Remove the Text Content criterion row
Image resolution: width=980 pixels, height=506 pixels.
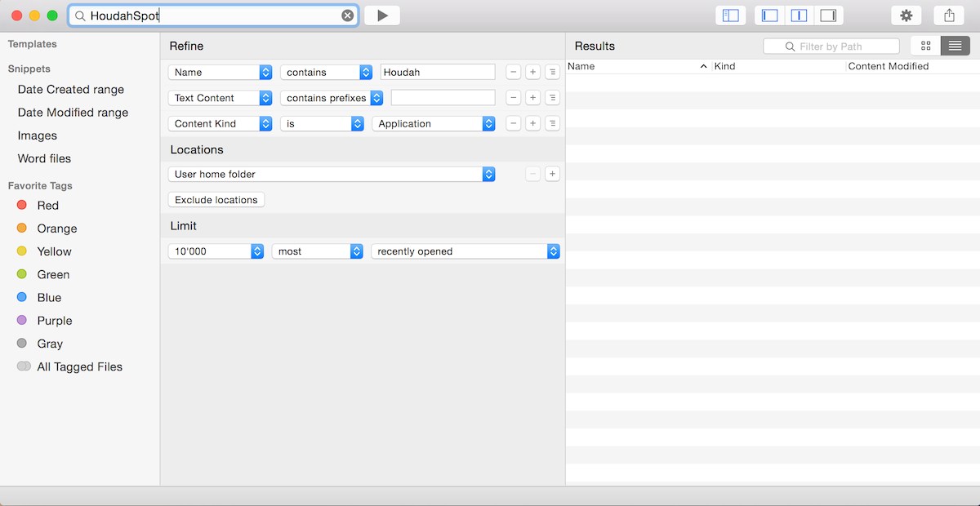(x=514, y=98)
